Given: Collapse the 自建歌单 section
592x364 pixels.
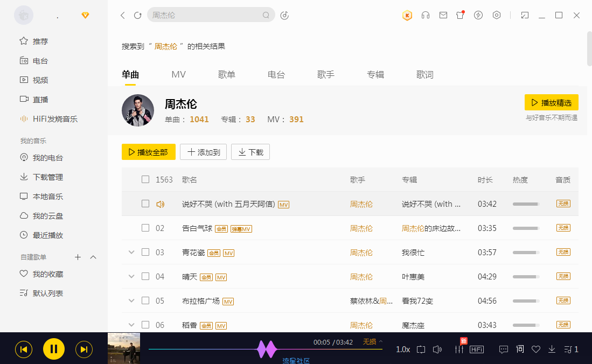Looking at the screenshot, I should (x=93, y=257).
